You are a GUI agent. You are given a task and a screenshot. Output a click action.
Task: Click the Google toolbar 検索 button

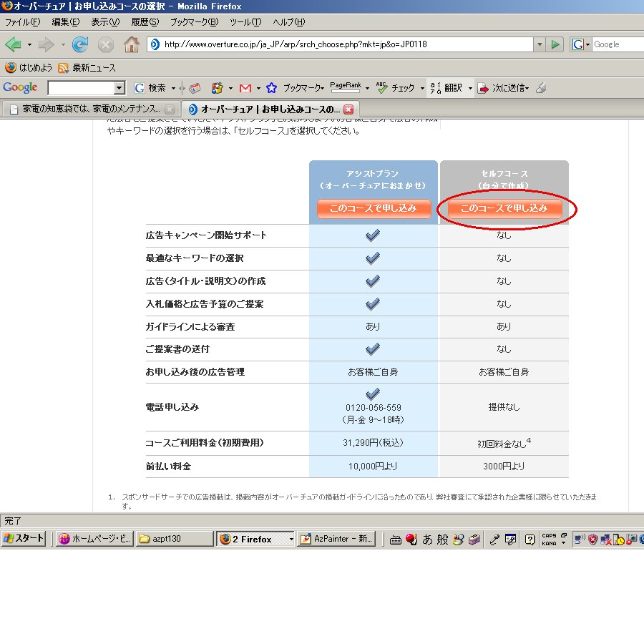click(150, 88)
